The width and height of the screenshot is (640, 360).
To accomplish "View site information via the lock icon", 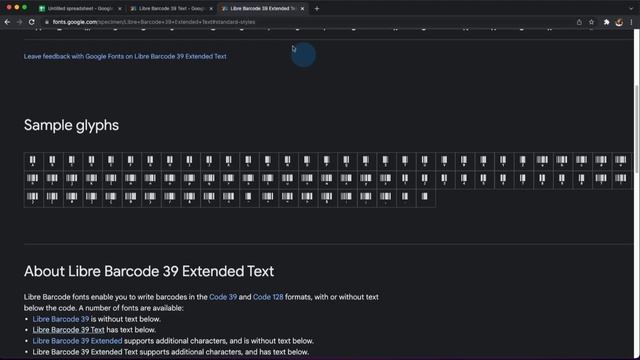I will click(x=47, y=22).
